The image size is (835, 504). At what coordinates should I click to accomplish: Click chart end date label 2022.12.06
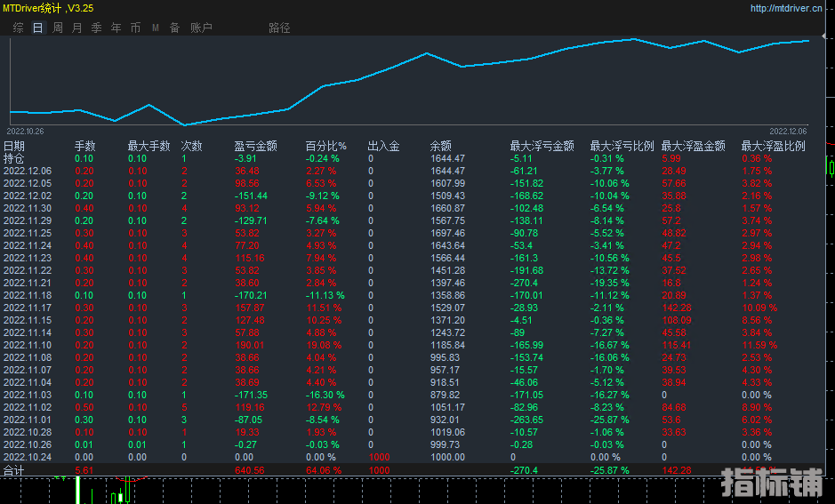pos(788,131)
